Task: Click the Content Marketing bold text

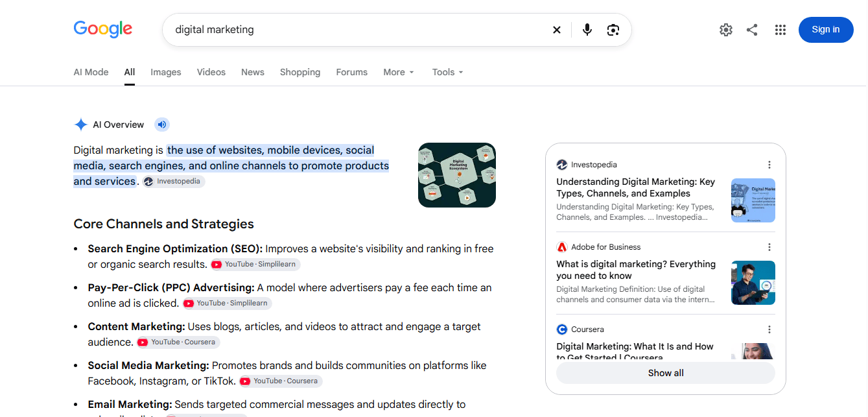Action: coord(137,326)
